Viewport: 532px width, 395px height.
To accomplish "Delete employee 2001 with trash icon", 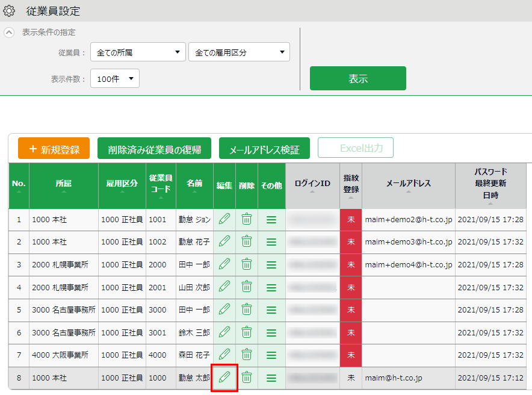I will coord(247,287).
